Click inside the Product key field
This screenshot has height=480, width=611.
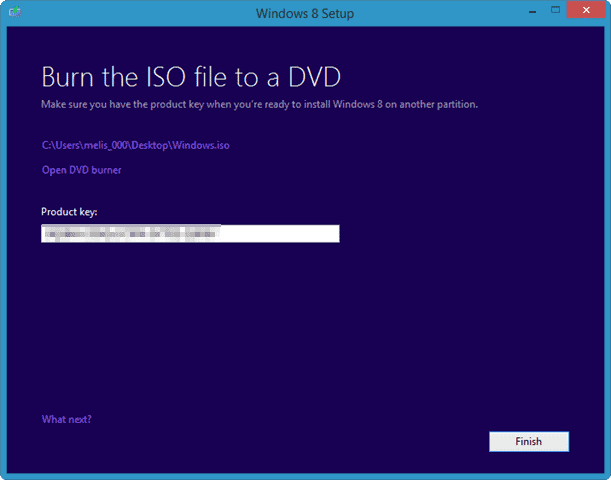click(x=190, y=233)
